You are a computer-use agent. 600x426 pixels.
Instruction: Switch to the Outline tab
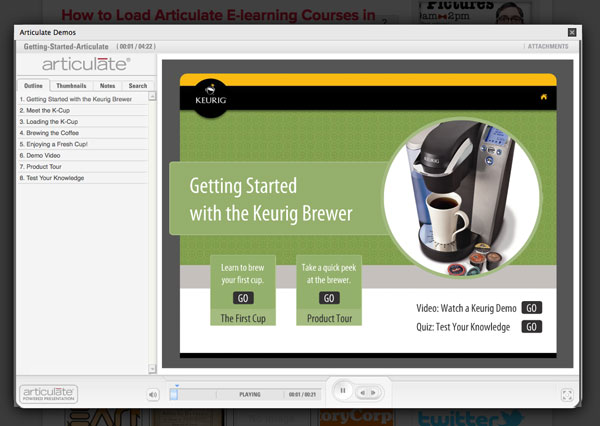tap(33, 86)
